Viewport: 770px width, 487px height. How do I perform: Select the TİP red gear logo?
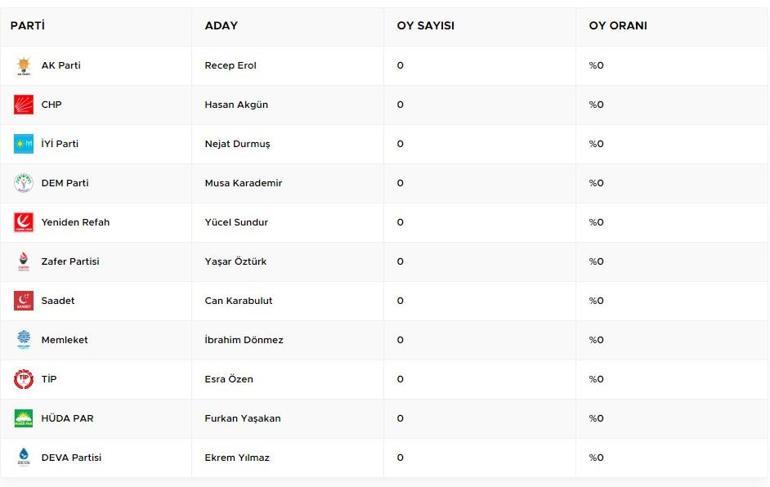pos(24,379)
